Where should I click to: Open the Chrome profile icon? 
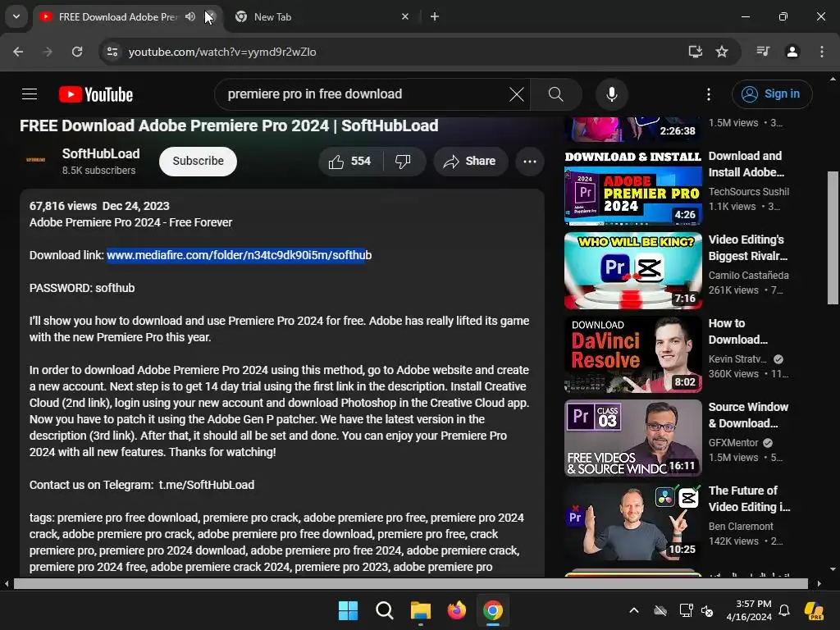pos(792,52)
